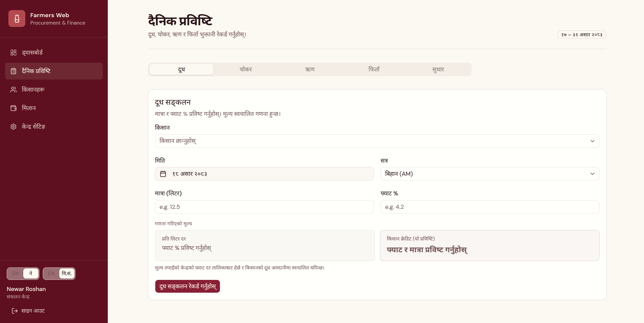Click the केन्द्र सेटिङ gear icon

[13, 127]
